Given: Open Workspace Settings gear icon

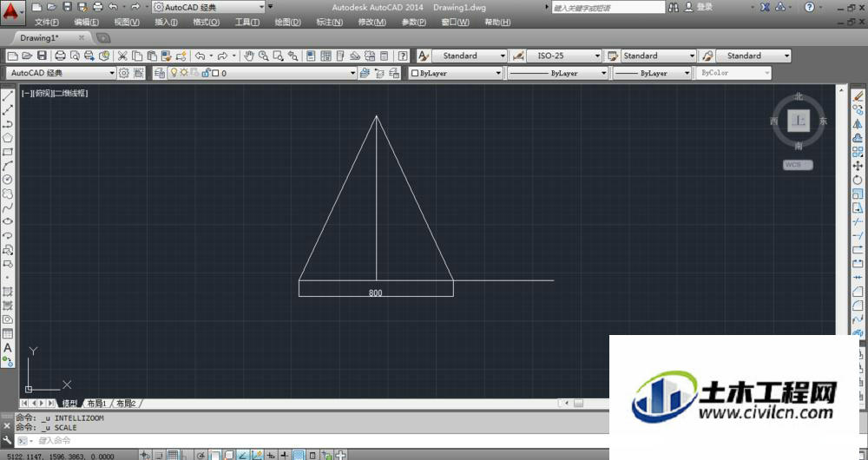Looking at the screenshot, I should (x=124, y=73).
